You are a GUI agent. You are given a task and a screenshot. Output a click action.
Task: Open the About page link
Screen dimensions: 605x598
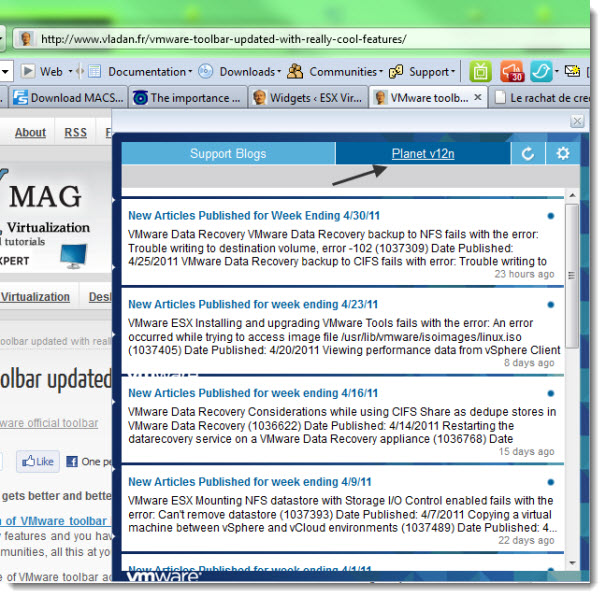30,132
